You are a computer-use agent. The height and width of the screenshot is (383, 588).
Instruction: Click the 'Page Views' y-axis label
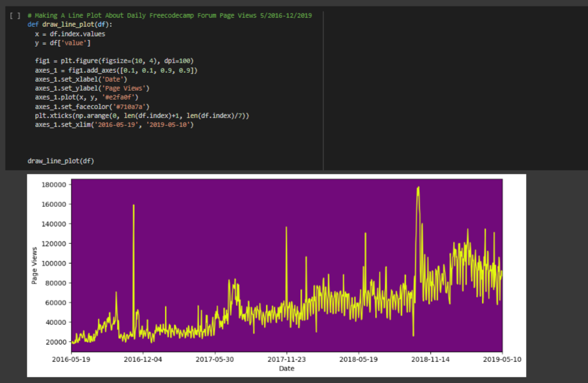(x=34, y=264)
